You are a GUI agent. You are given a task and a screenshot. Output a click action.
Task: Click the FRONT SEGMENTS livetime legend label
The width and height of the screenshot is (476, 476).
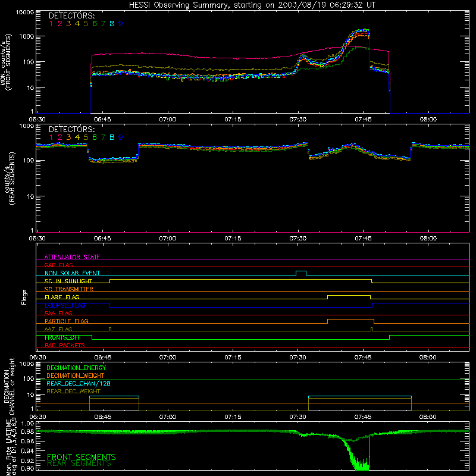pyautogui.click(x=82, y=457)
